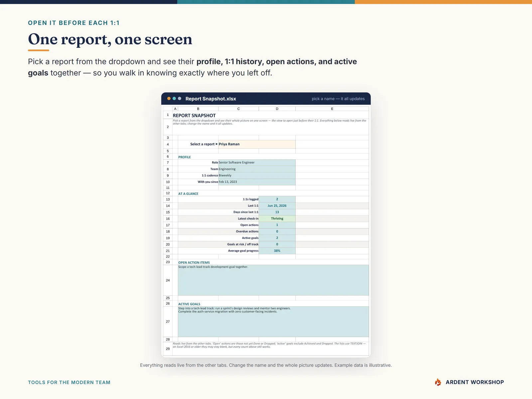Image resolution: width=532 pixels, height=399 pixels.
Task: Select row 4 header
Action: click(x=168, y=144)
